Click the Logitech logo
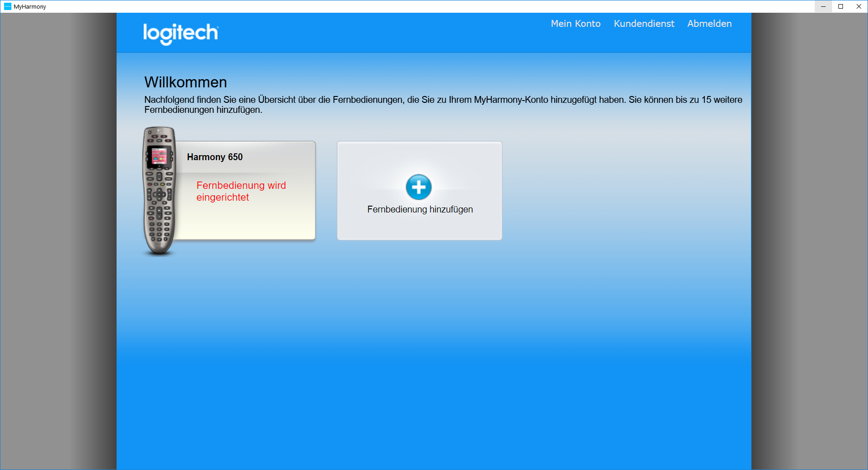This screenshot has height=470, width=868. (x=181, y=33)
